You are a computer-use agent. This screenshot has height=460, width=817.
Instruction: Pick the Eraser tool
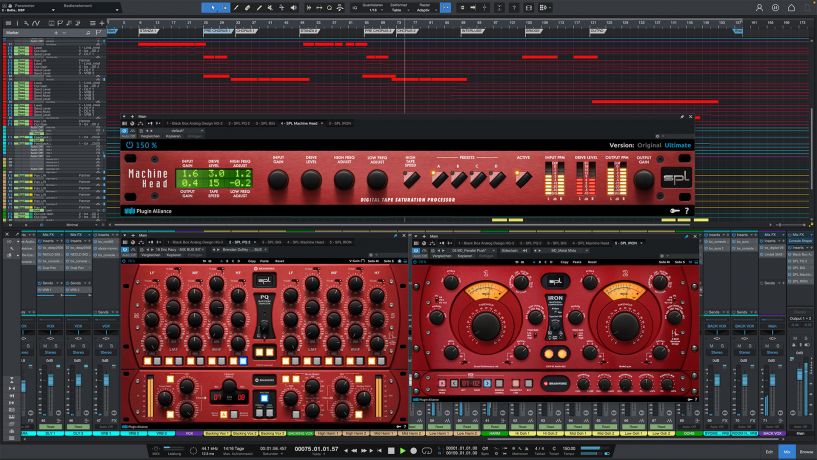click(x=247, y=8)
